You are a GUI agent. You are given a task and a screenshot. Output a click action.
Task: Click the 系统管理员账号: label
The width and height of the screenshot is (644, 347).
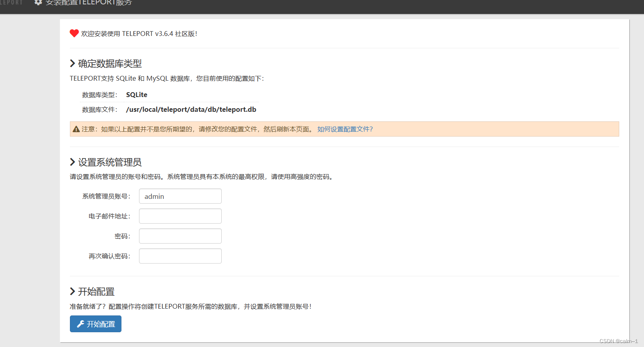point(106,196)
